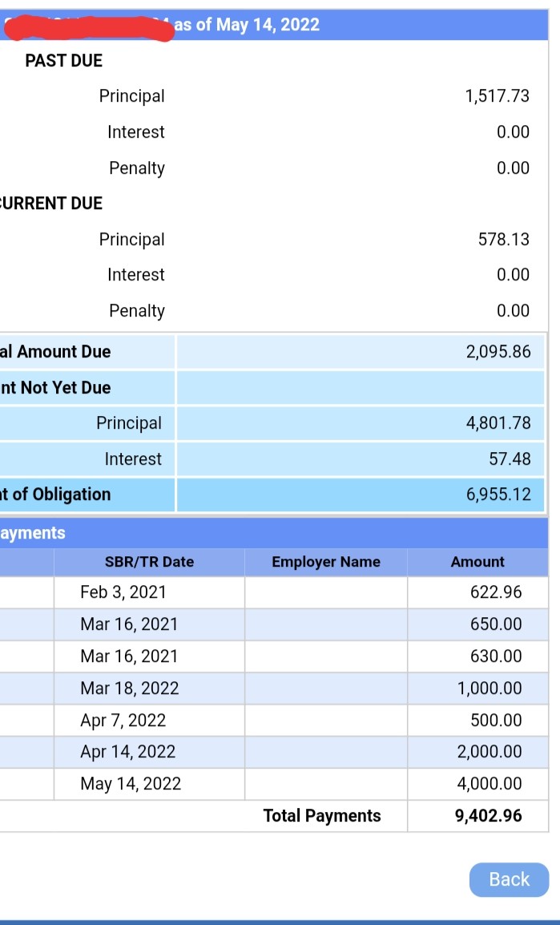Select the SBR/TR Date column header

149,562
